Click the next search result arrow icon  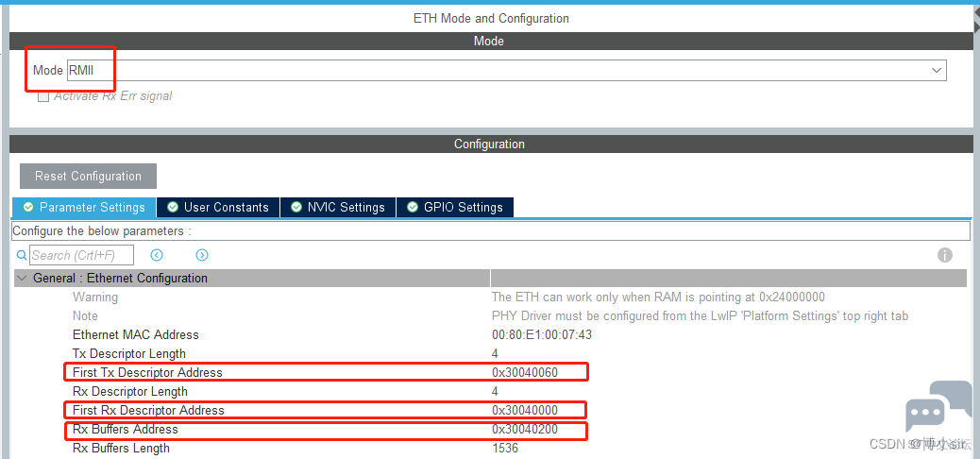pos(202,255)
